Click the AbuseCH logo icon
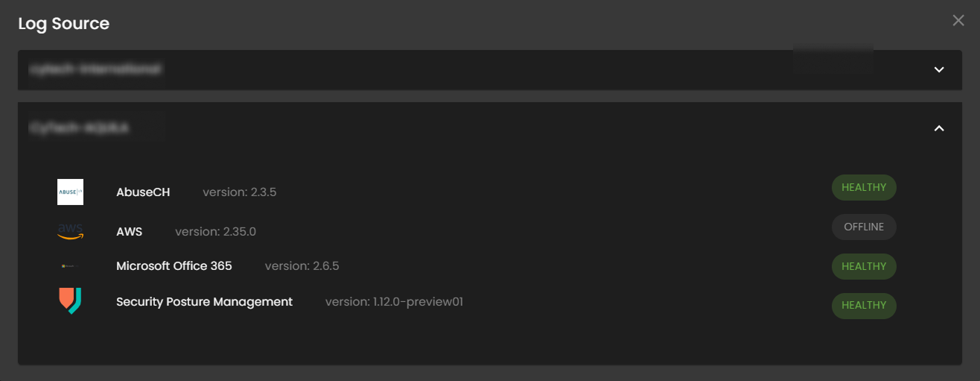Viewport: 980px width, 381px height. tap(70, 192)
